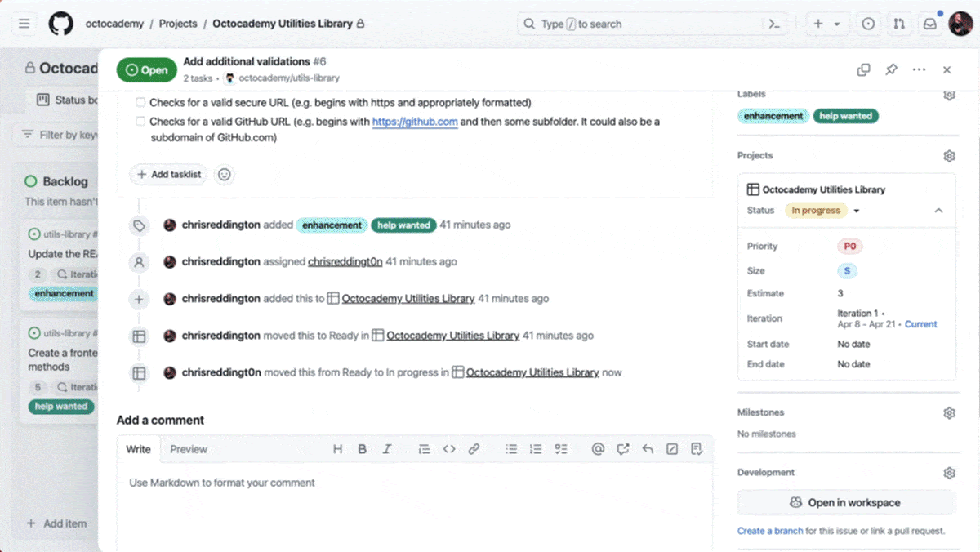Click the bold formatting icon
Screen dimensions: 980x552
coord(363,449)
